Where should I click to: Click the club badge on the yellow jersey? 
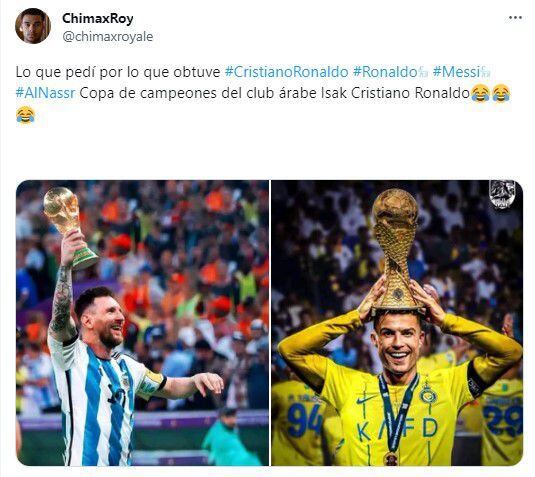click(x=429, y=395)
